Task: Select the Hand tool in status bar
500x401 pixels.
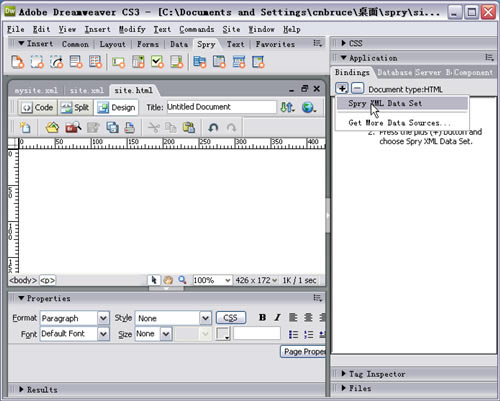Action: pyautogui.click(x=168, y=280)
